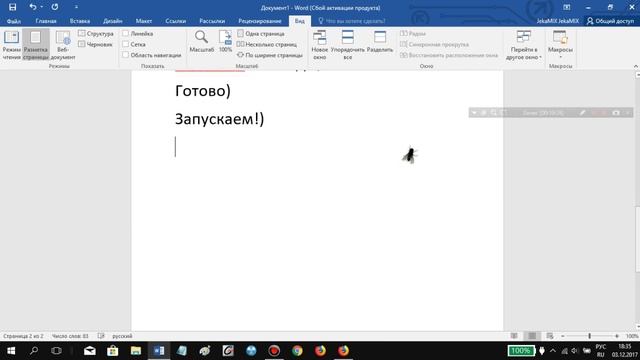Click the zoom slider handle
This screenshot has height=360, width=640.
coord(589,336)
